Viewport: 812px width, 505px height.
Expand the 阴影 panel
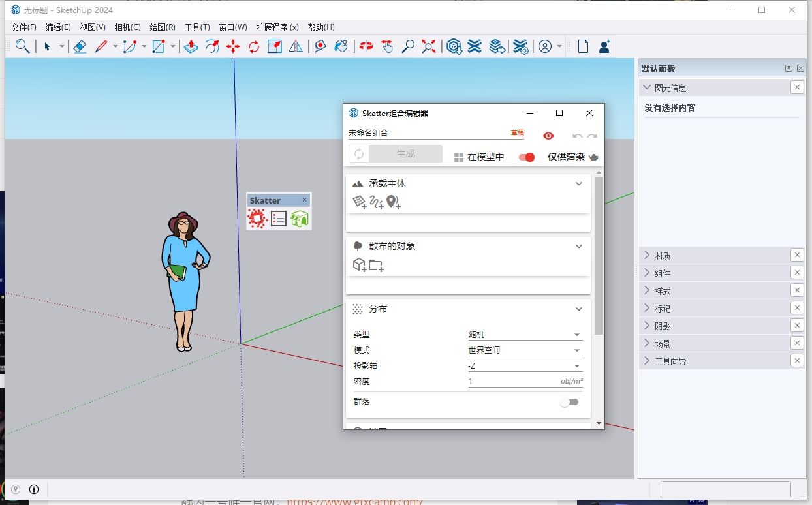click(722, 326)
